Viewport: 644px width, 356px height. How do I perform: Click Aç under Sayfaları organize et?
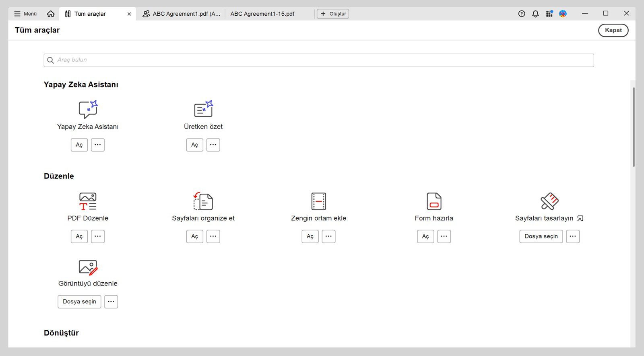click(195, 236)
